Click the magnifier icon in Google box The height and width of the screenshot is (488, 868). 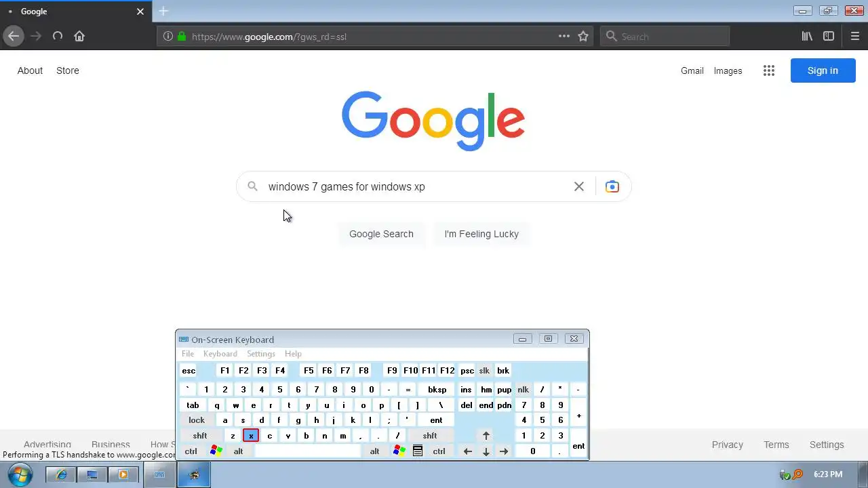[x=252, y=186]
